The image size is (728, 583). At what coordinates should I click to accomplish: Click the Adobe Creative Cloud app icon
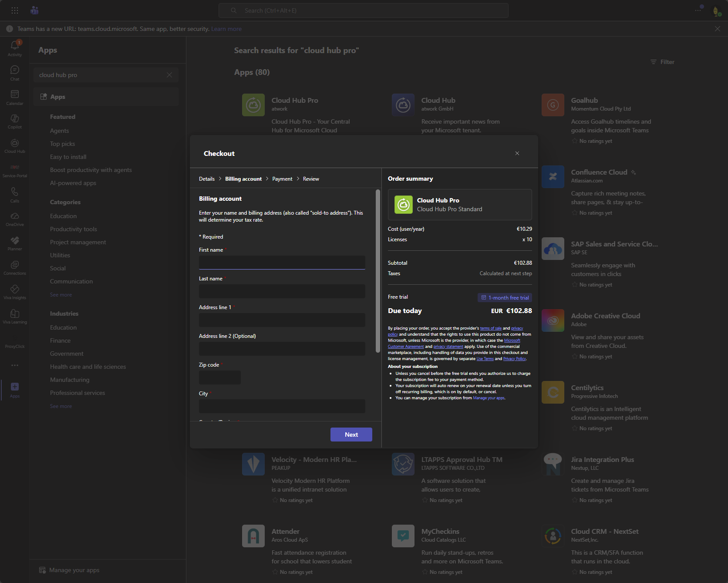pos(553,320)
